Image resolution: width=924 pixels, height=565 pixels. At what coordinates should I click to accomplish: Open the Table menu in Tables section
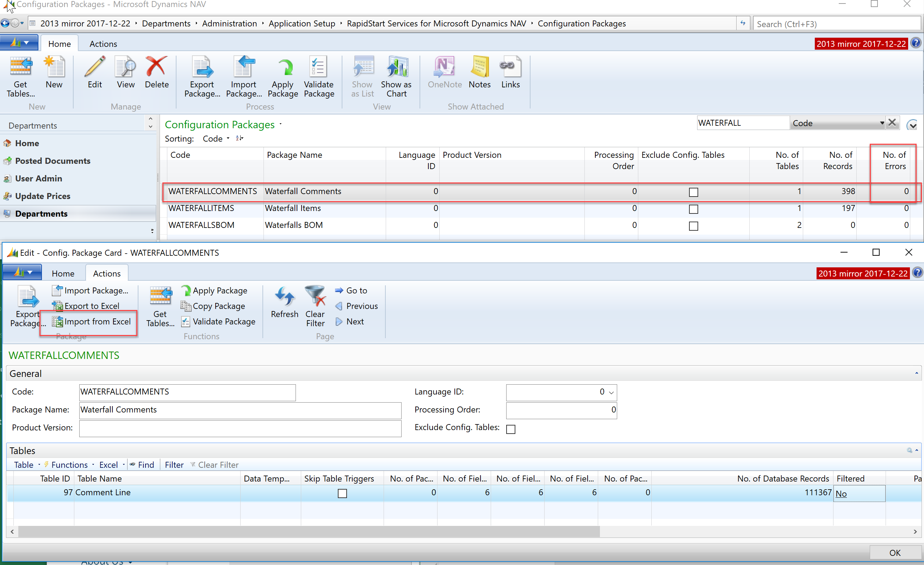[x=27, y=465]
